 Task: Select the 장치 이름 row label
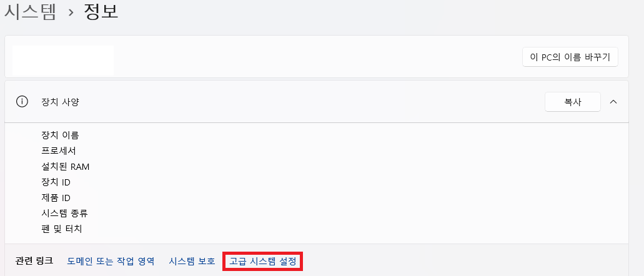coord(60,135)
